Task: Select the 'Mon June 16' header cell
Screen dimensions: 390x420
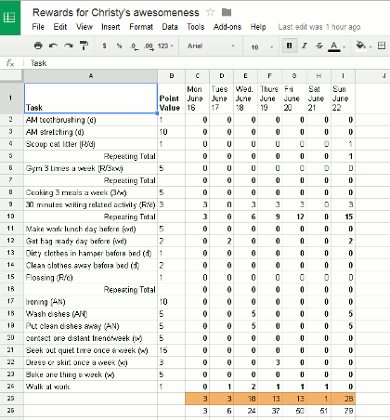Action: pos(197,98)
